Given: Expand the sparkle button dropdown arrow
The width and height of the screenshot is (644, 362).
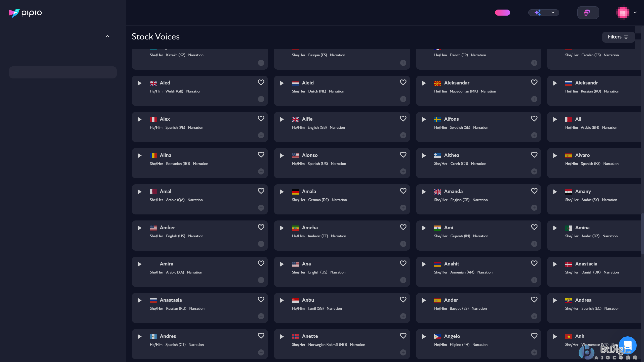Looking at the screenshot, I should (553, 13).
